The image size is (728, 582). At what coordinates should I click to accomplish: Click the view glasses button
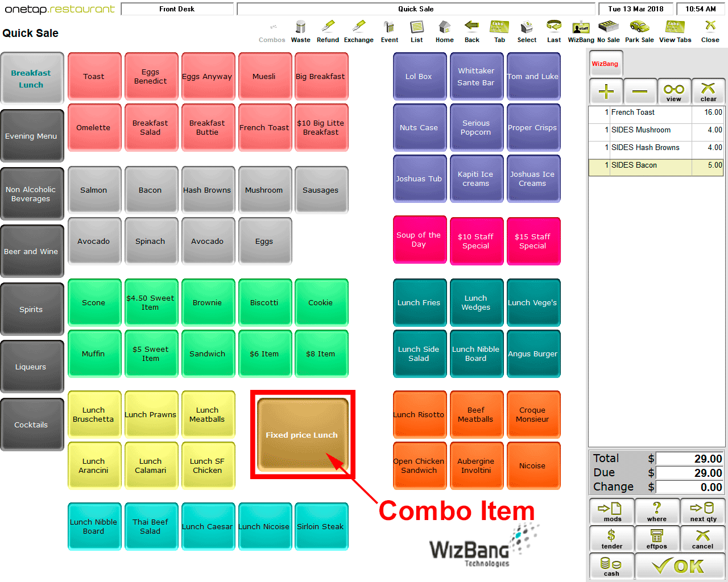674,91
